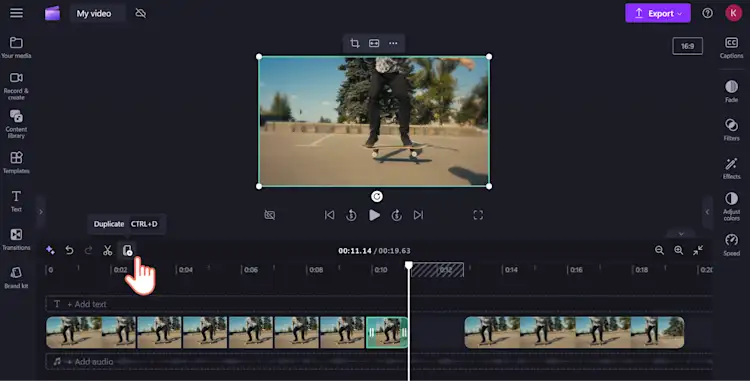Viewport: 750px width, 381px height.
Task: Select the highlighted green-bordered clip
Action: (x=387, y=332)
